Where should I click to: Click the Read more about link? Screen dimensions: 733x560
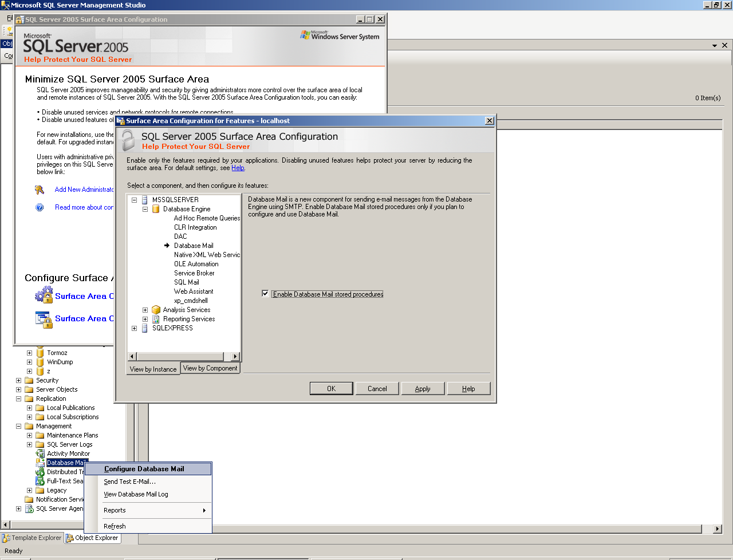(84, 207)
